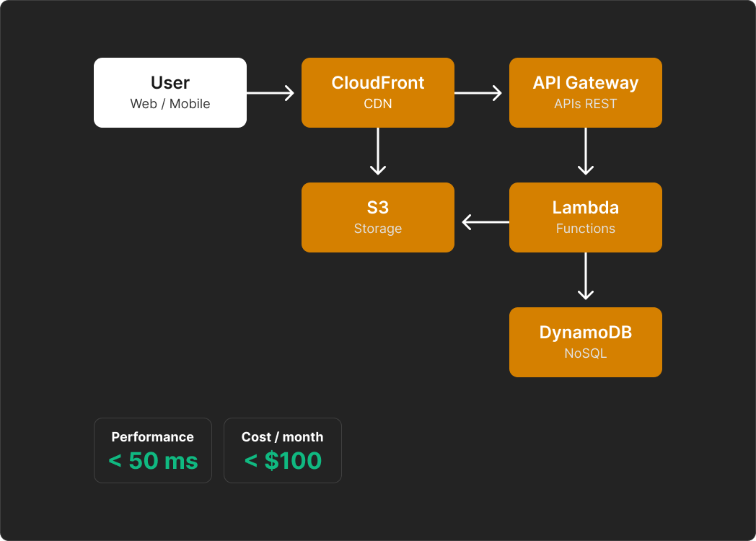
Task: Select the User Web / Mobile node
Action: point(170,92)
